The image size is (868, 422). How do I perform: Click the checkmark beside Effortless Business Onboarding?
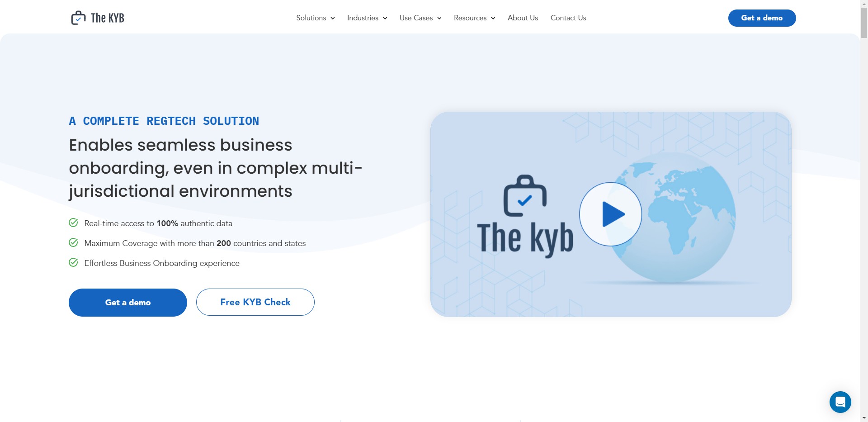point(74,262)
